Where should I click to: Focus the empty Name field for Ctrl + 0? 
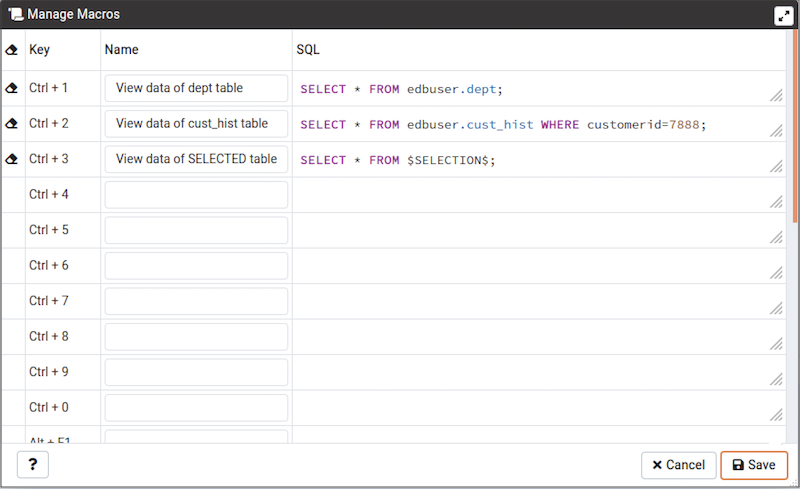(196, 407)
